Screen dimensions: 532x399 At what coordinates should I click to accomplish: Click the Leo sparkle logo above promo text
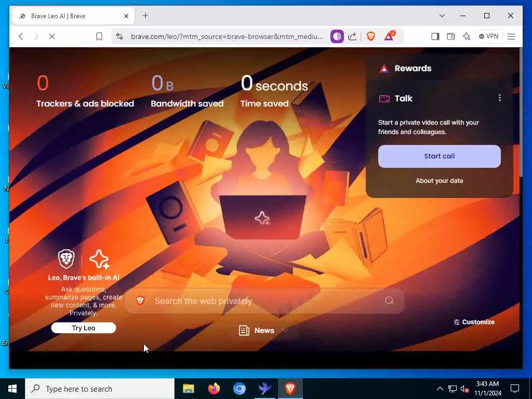point(99,259)
